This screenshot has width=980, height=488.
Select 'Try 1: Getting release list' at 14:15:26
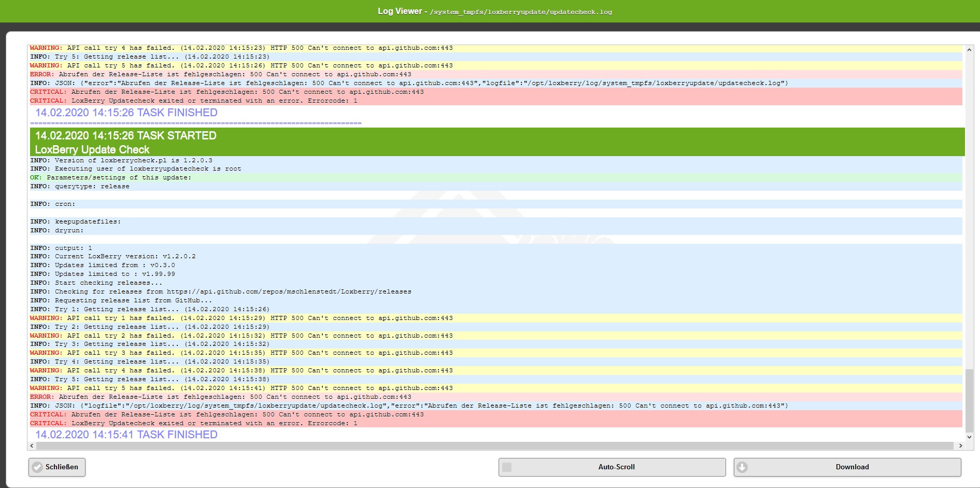pyautogui.click(x=496, y=309)
